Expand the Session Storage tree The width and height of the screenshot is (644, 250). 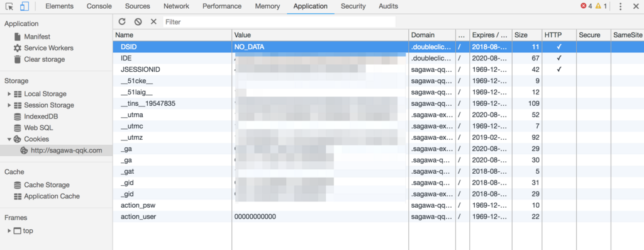click(9, 105)
